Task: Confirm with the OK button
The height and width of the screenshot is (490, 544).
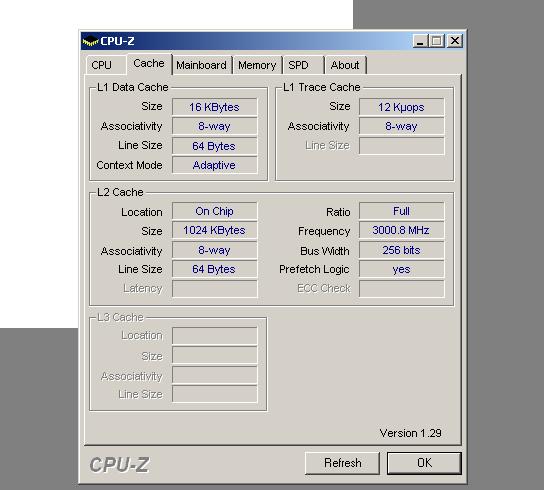Action: point(424,463)
